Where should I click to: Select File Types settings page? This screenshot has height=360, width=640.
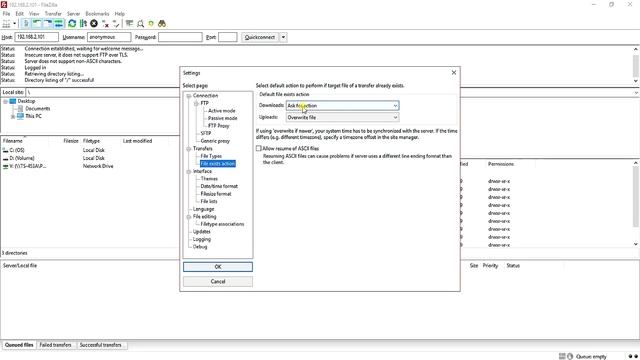[211, 156]
